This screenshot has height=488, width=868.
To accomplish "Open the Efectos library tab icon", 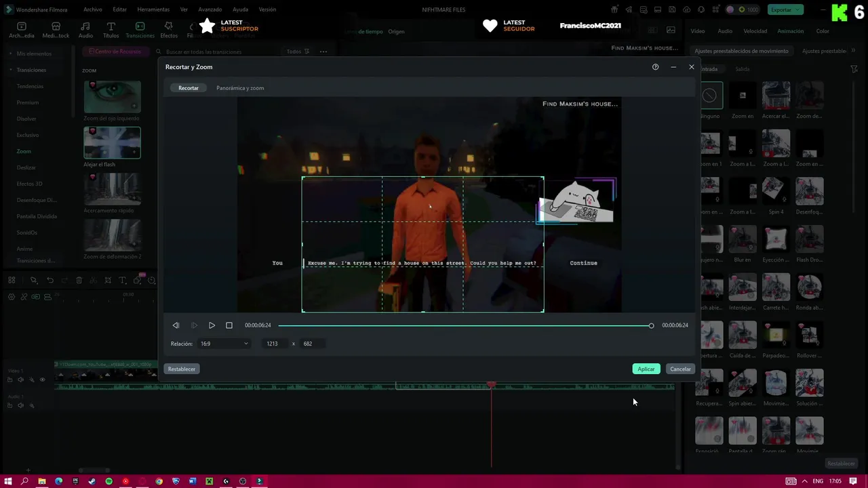I will click(x=169, y=30).
